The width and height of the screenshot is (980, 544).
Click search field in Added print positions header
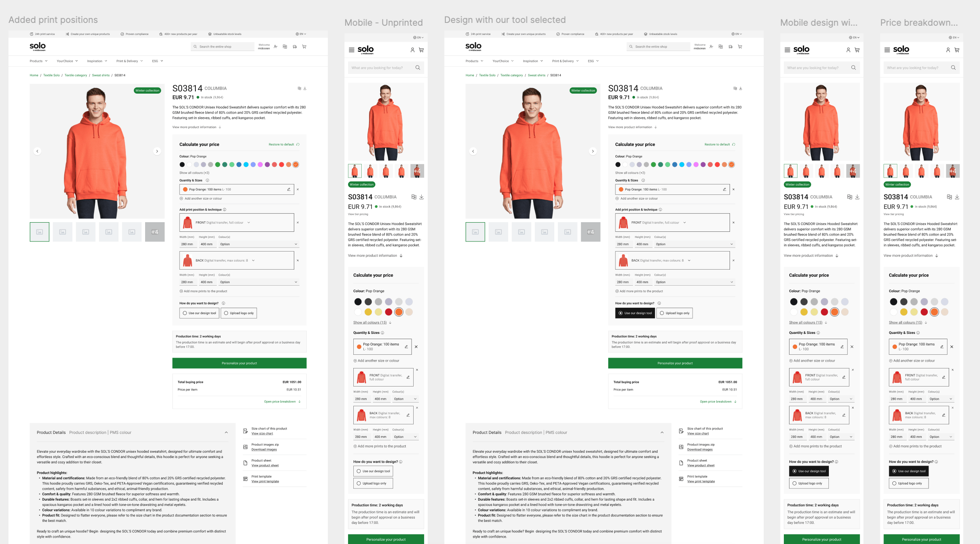(223, 47)
